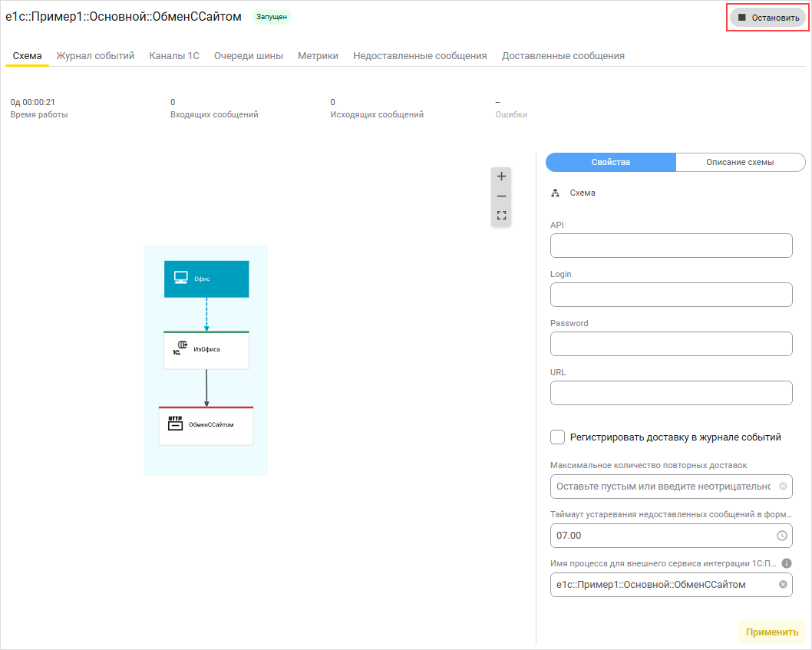The height and width of the screenshot is (650, 812).
Task: Select the ИзОфиса 1C channel node
Action: [x=206, y=350]
